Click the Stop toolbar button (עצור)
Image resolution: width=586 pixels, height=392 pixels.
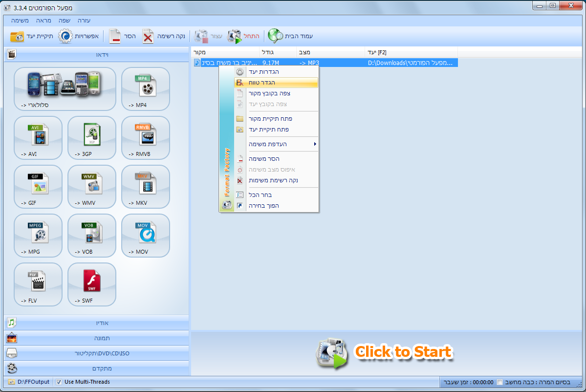[208, 36]
